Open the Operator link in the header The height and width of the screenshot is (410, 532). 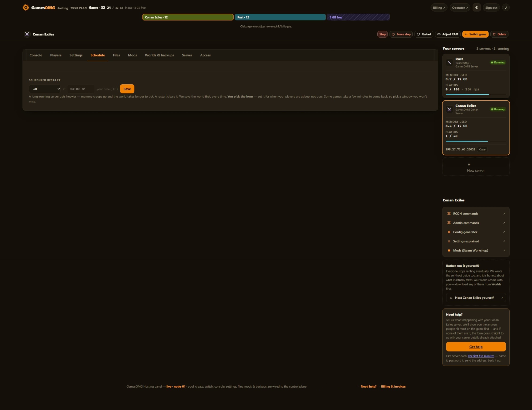coord(460,8)
